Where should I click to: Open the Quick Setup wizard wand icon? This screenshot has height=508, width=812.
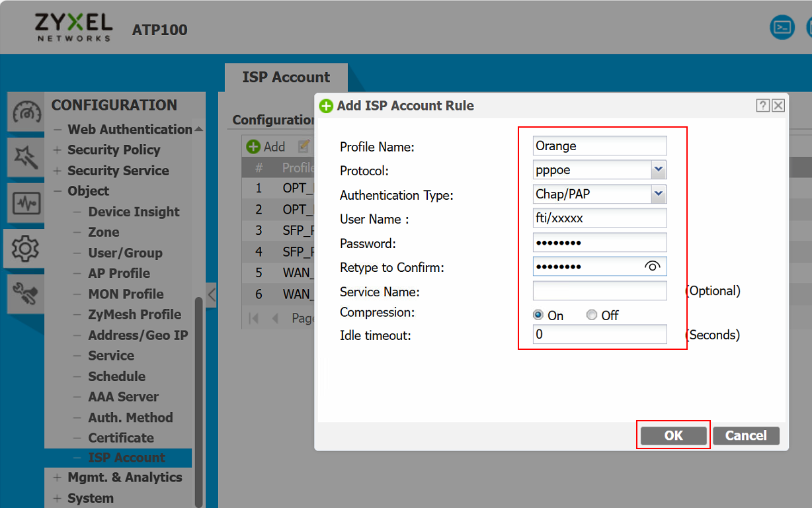pyautogui.click(x=26, y=157)
